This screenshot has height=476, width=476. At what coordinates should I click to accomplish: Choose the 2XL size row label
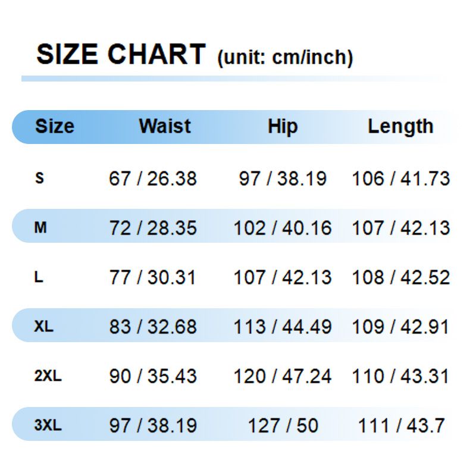click(x=48, y=376)
